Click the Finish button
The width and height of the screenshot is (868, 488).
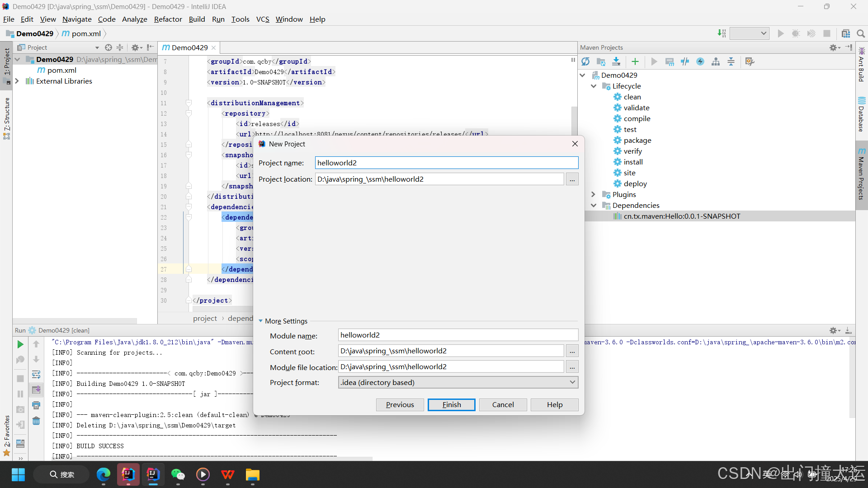click(x=451, y=404)
